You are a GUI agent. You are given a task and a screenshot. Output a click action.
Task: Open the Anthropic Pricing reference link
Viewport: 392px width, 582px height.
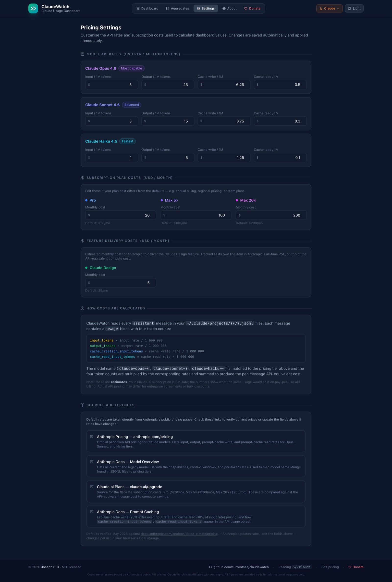(x=196, y=441)
